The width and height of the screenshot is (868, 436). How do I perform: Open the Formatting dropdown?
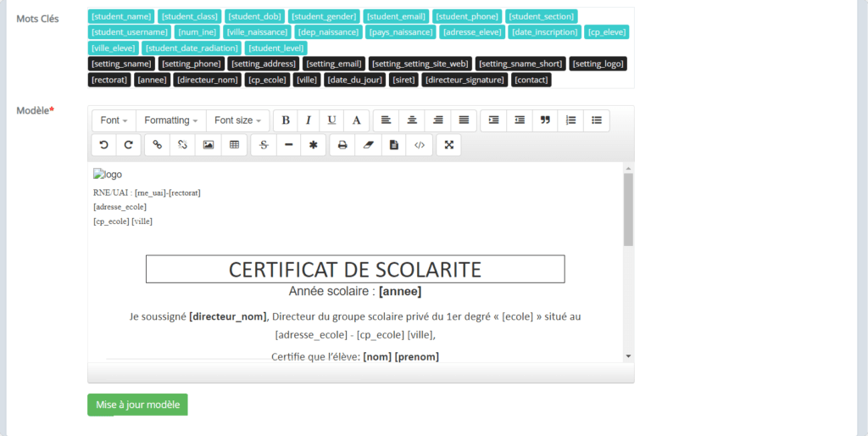click(x=171, y=120)
